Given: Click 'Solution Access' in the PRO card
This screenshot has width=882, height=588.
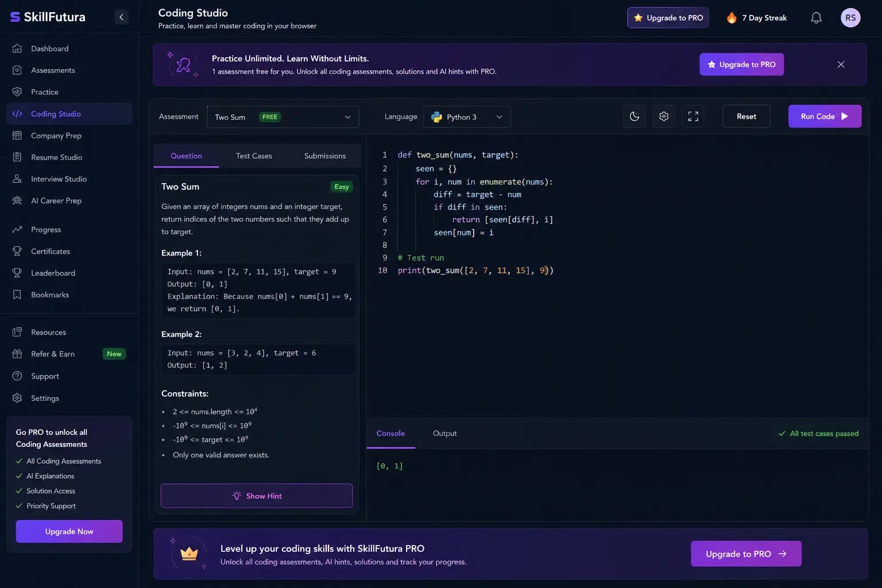Looking at the screenshot, I should click(51, 491).
